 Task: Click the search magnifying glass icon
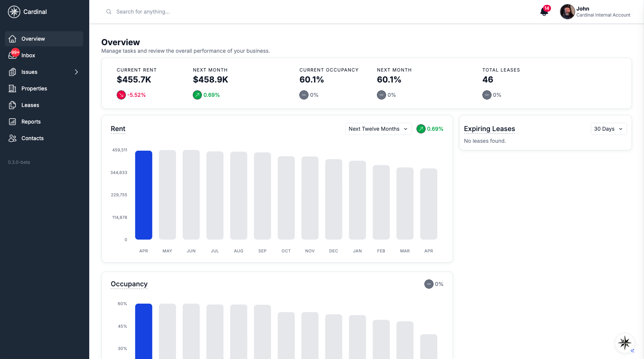tap(109, 12)
